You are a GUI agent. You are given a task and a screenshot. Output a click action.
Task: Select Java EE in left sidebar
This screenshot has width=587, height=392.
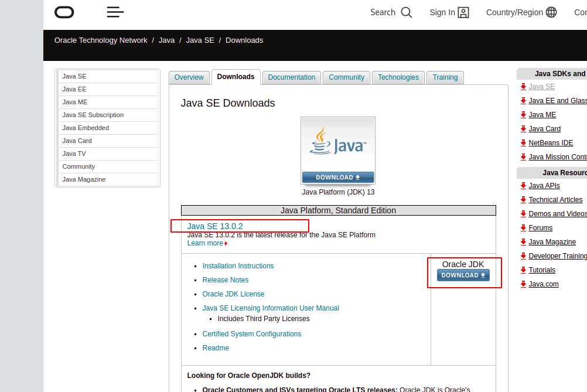tap(108, 89)
